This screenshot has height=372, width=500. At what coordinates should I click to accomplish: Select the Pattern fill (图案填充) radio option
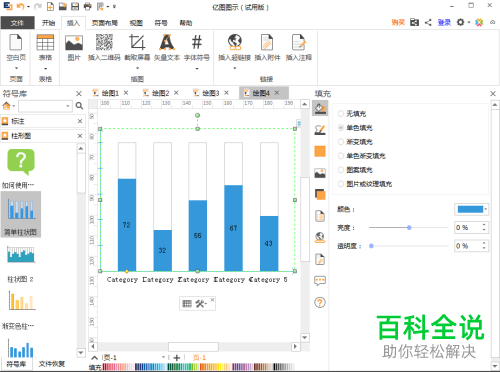click(341, 170)
